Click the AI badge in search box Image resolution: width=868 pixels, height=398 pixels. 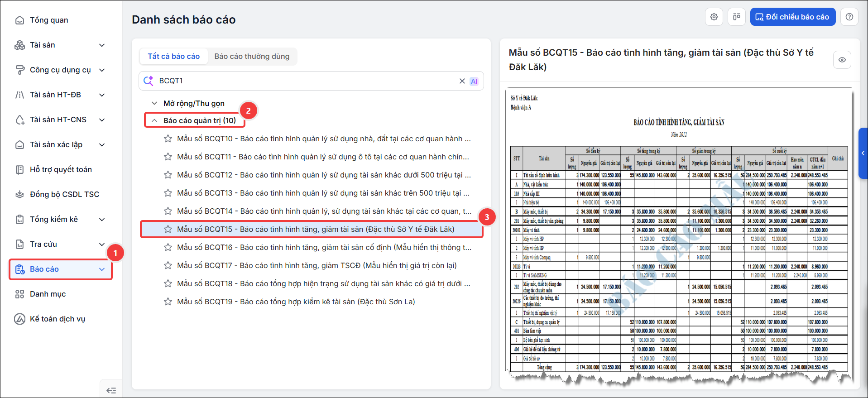[474, 81]
